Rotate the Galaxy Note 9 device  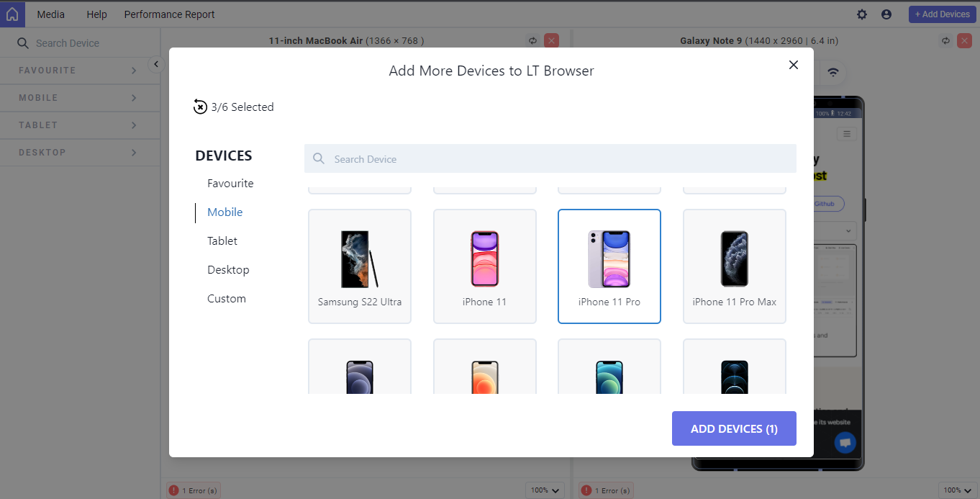(945, 41)
